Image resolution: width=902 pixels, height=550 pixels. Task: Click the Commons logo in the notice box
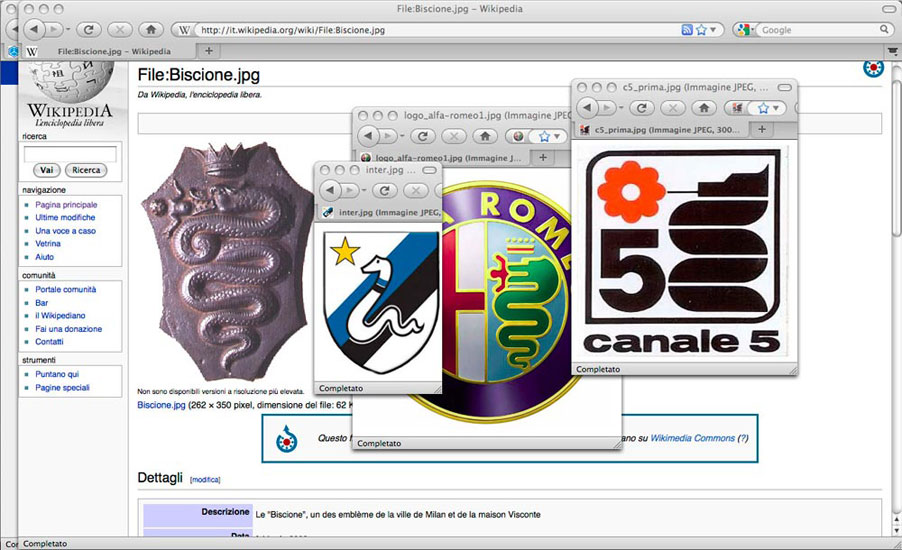coord(286,438)
